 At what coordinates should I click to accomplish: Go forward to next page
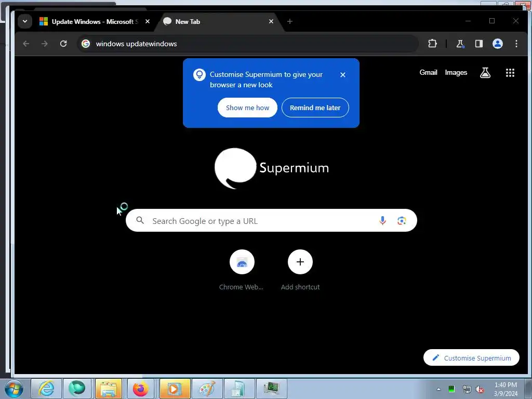(x=45, y=44)
